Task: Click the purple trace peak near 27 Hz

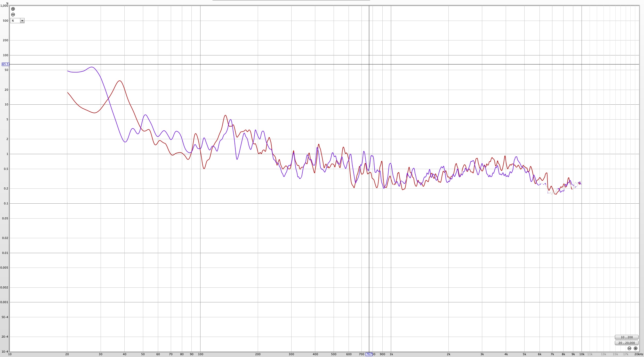Action: coord(92,67)
